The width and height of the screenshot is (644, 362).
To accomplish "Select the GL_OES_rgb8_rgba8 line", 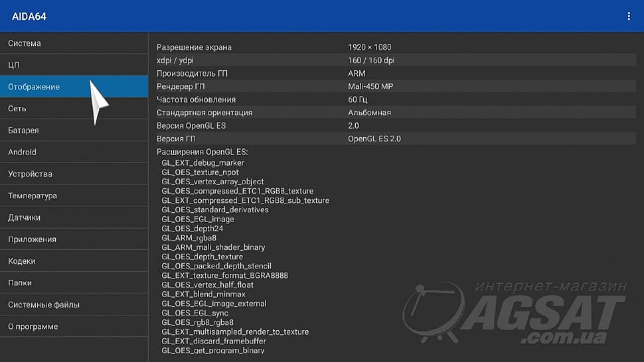I will click(x=198, y=322).
